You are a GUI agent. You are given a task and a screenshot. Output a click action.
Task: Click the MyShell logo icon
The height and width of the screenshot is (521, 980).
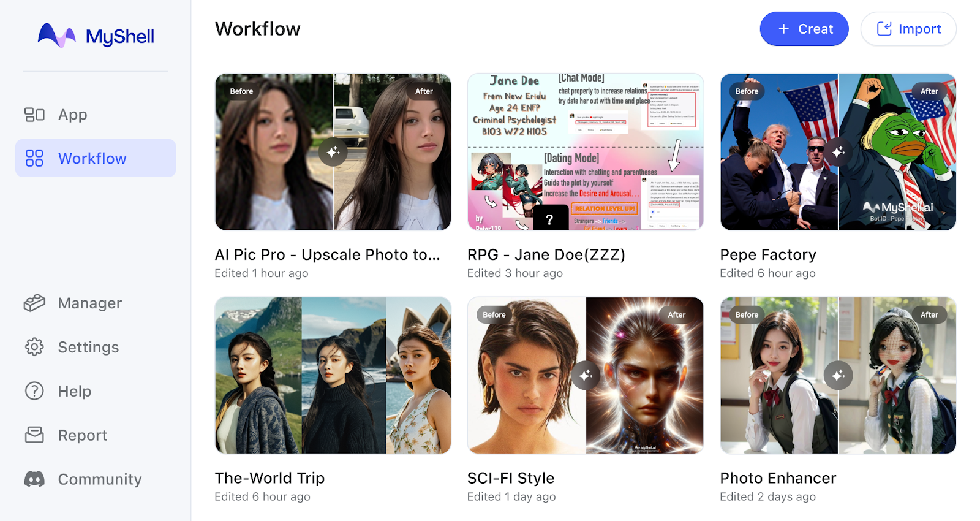pyautogui.click(x=56, y=36)
